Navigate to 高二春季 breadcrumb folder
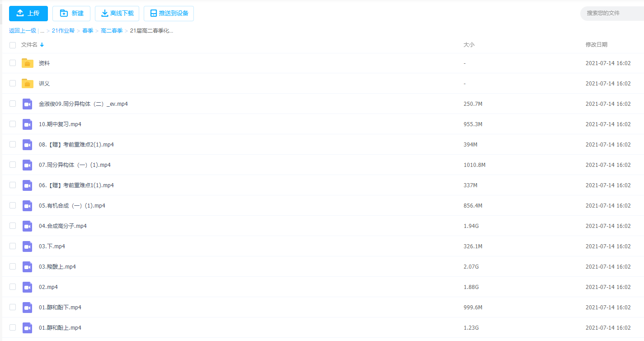Viewport: 644px width, 341px height. click(112, 31)
